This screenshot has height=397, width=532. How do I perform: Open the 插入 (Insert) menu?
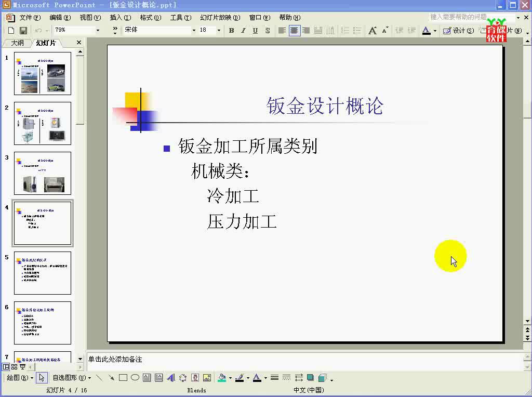click(121, 18)
